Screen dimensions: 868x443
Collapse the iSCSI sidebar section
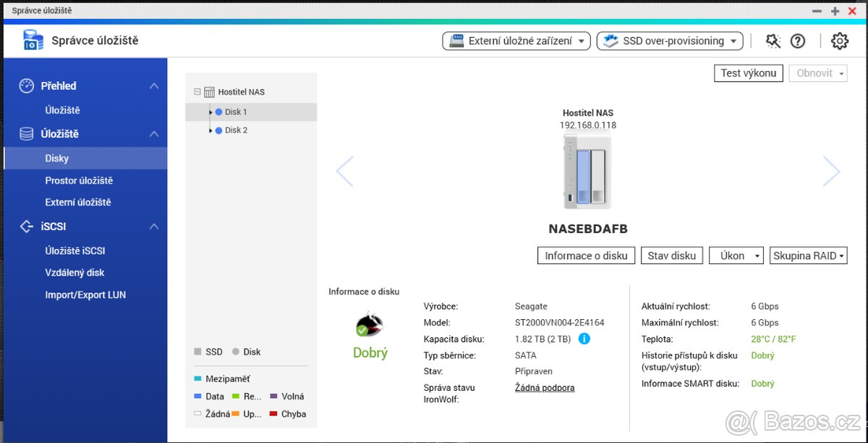(153, 227)
